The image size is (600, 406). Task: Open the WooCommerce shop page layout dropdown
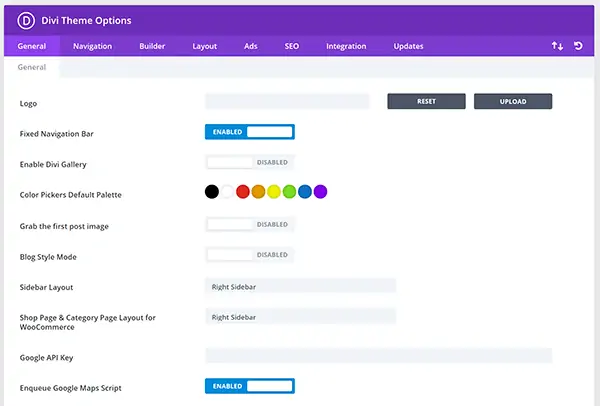click(300, 317)
